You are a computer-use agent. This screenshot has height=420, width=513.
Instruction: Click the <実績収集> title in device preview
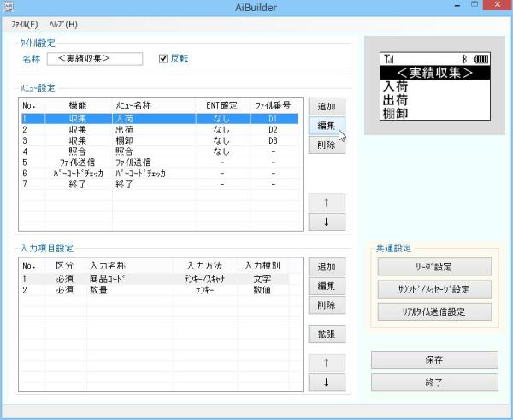pos(435,73)
